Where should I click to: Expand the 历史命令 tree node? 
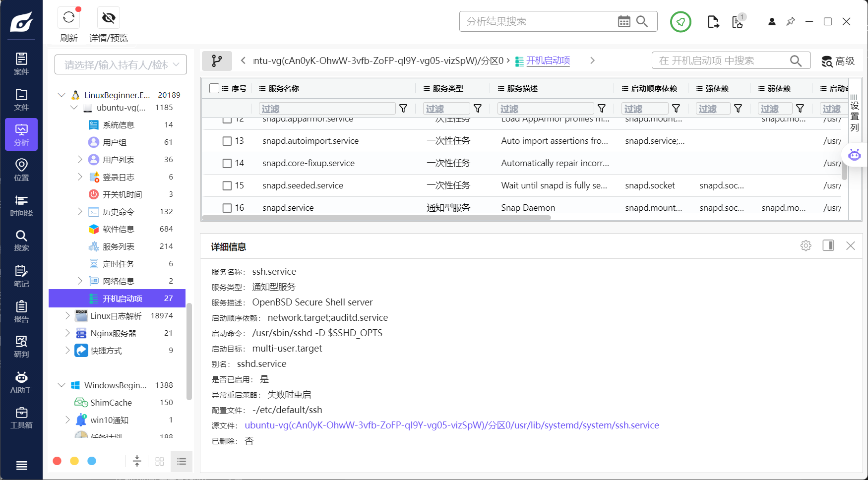[x=80, y=211]
